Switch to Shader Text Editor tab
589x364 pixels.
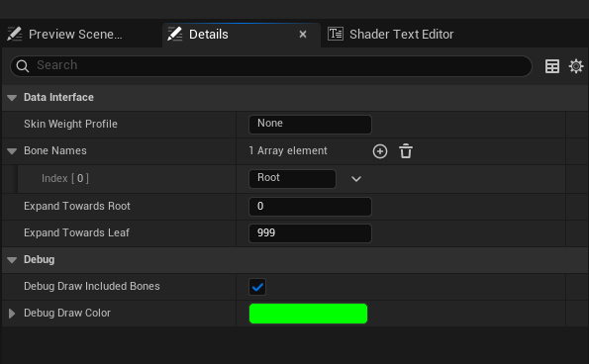tap(402, 35)
